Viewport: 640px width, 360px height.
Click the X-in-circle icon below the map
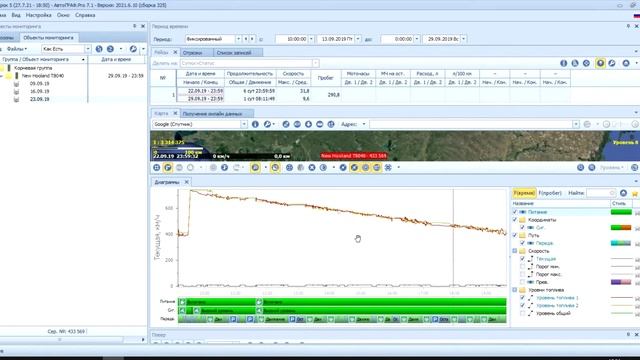point(312,167)
